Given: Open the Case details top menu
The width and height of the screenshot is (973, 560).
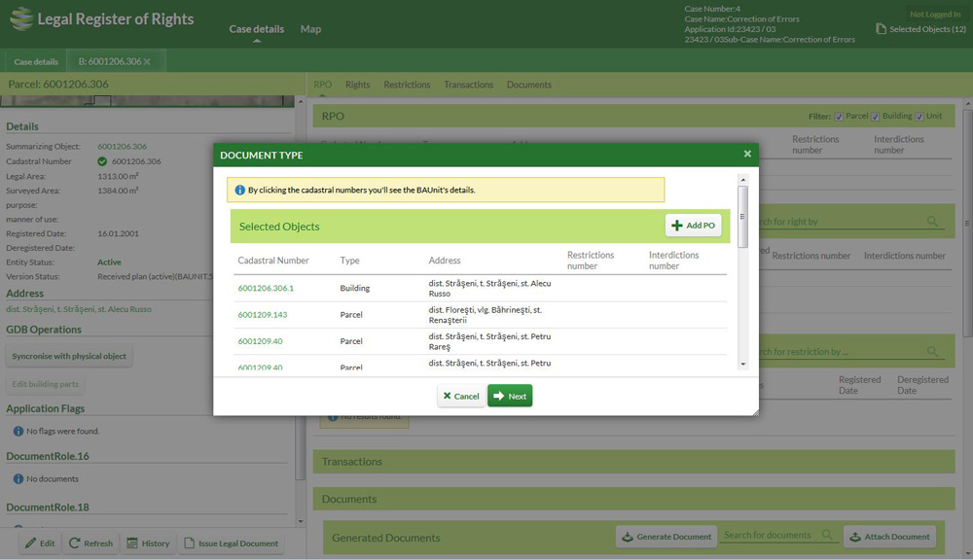Looking at the screenshot, I should [x=256, y=29].
